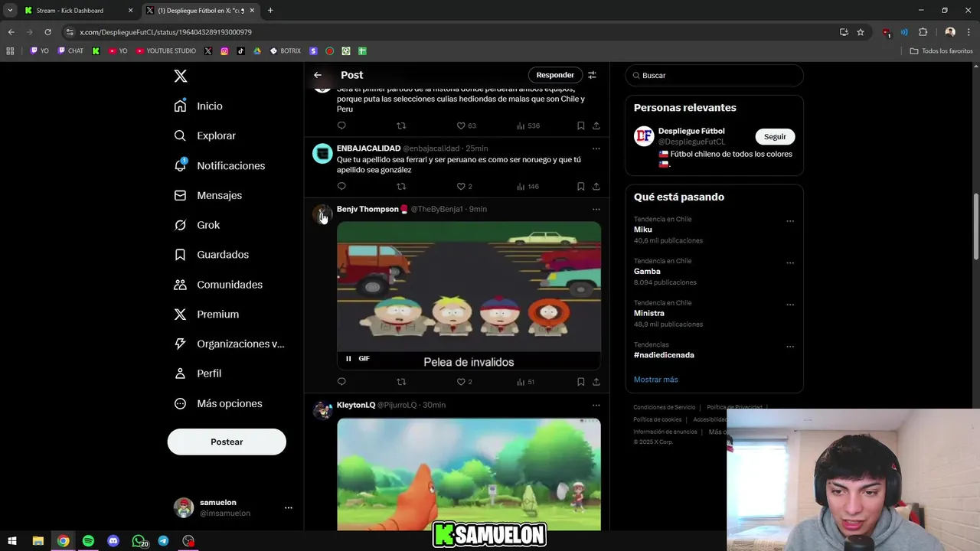Repost the ENBAJACALIDAD post

[x=401, y=186]
